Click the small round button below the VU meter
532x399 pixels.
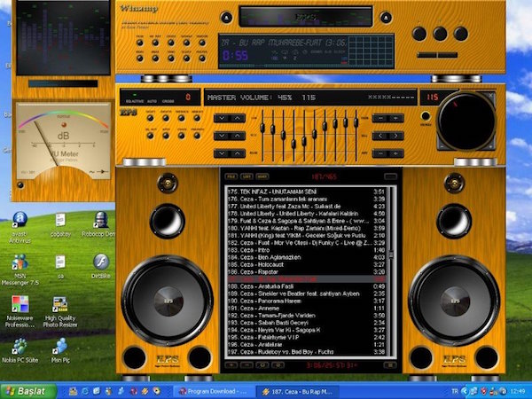point(20,185)
